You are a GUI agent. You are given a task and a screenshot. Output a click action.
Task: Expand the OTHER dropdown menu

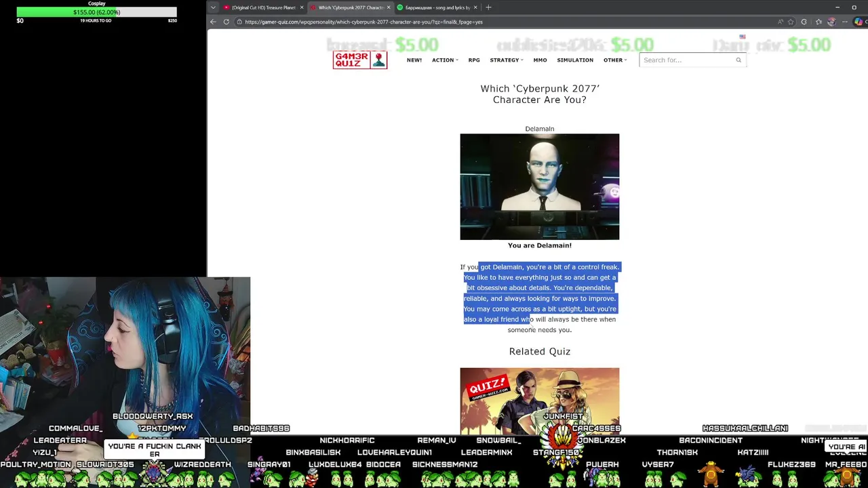[x=615, y=60]
